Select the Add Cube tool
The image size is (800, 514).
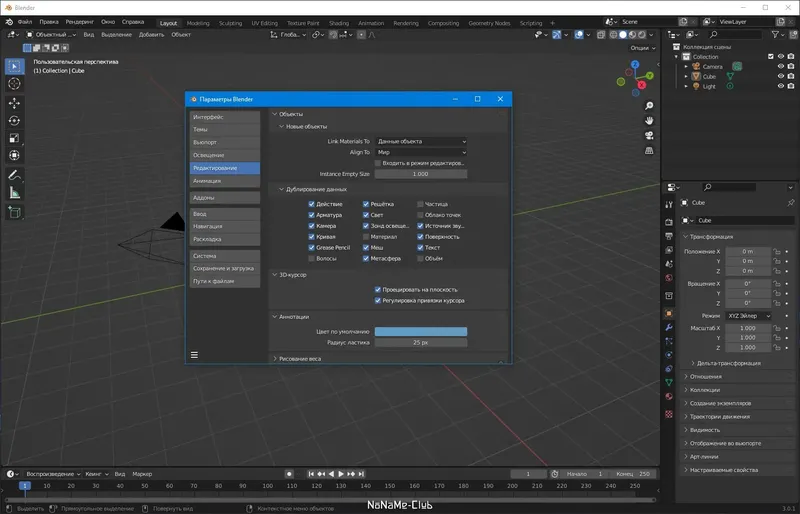pos(15,212)
